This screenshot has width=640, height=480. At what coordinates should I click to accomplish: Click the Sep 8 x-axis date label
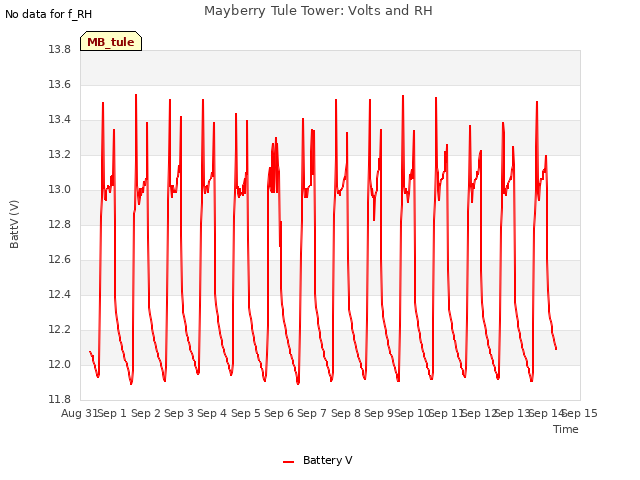(x=346, y=413)
